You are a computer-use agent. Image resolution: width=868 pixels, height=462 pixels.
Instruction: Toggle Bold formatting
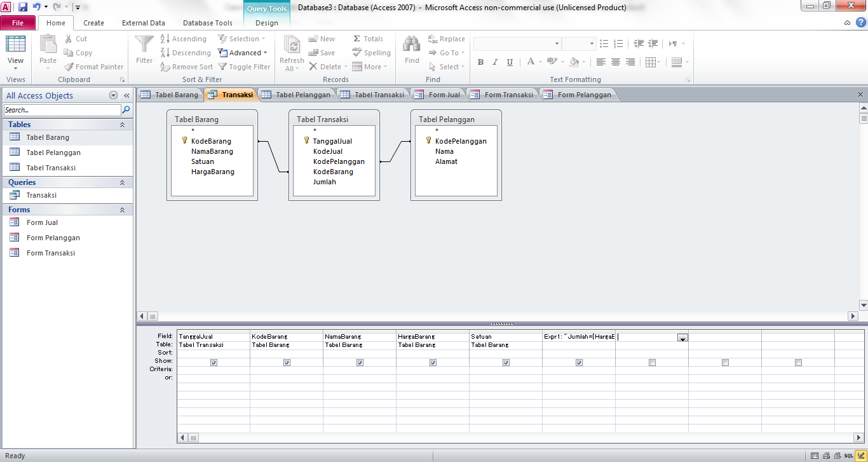[x=480, y=62]
